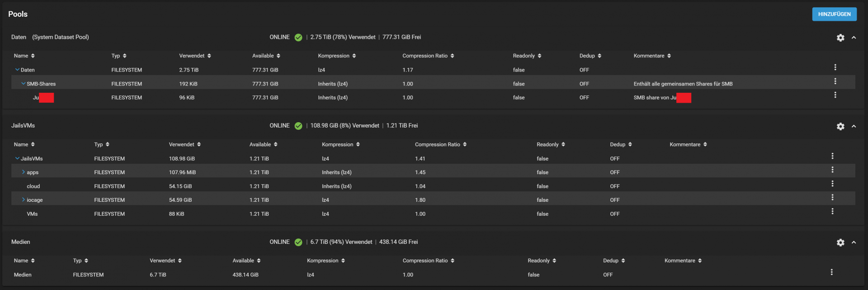The image size is (868, 290).
Task: Open three-dot menu for Medien dataset
Action: tap(831, 272)
